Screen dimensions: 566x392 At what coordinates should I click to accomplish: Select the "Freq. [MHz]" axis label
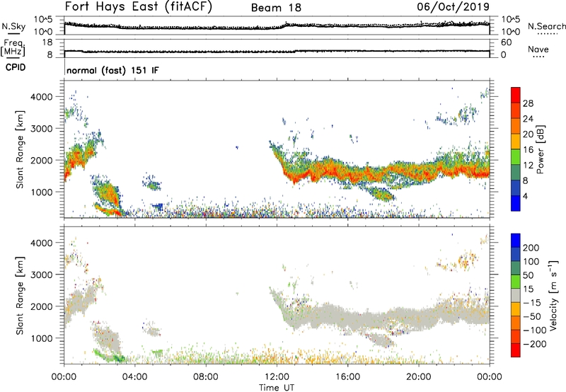point(13,47)
